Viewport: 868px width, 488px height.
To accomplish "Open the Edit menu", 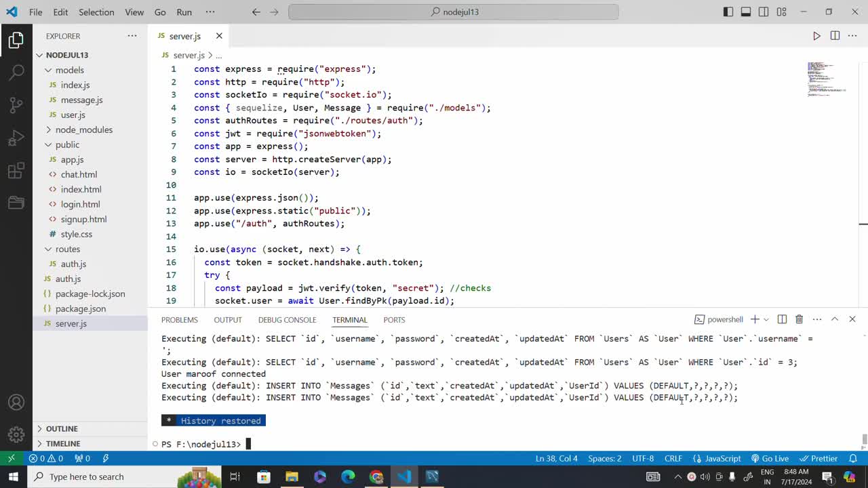I will pyautogui.click(x=60, y=12).
